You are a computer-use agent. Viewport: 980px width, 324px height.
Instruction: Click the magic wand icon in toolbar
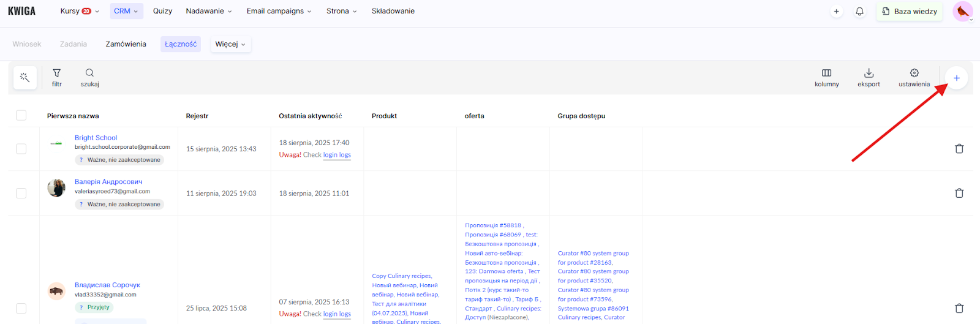[x=24, y=78]
